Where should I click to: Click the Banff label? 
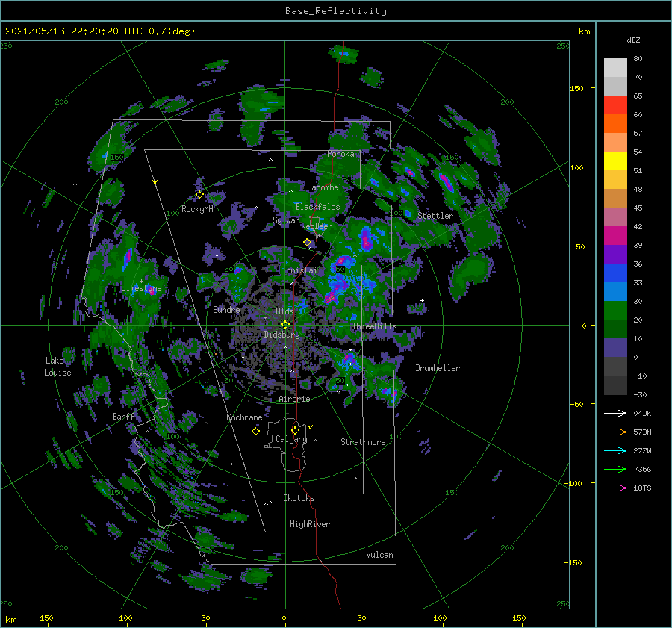point(123,417)
